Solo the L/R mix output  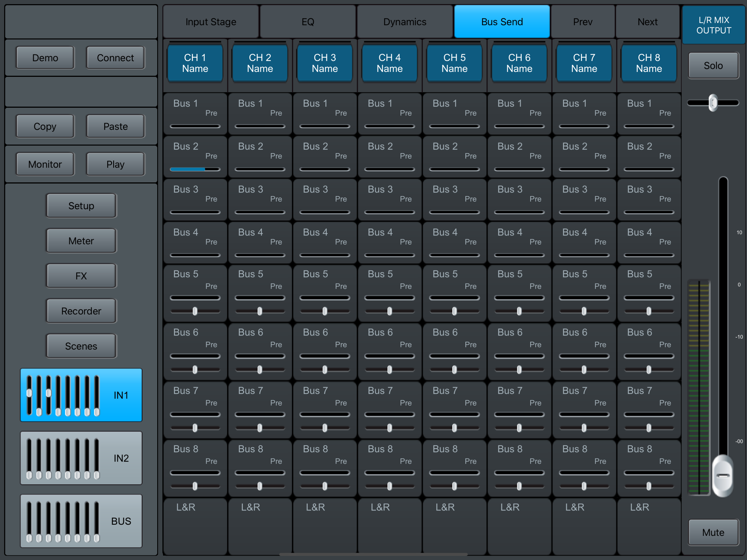coord(713,66)
